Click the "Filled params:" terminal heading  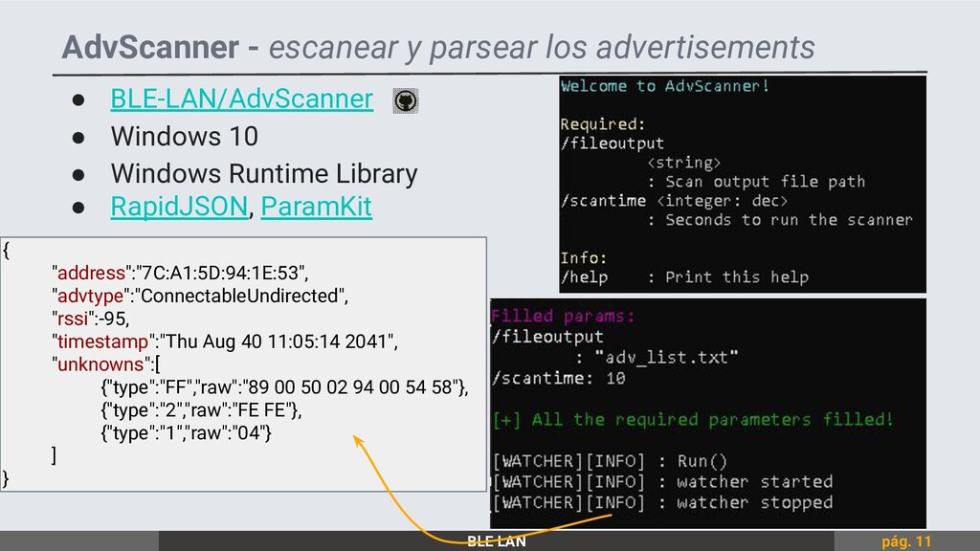(563, 316)
